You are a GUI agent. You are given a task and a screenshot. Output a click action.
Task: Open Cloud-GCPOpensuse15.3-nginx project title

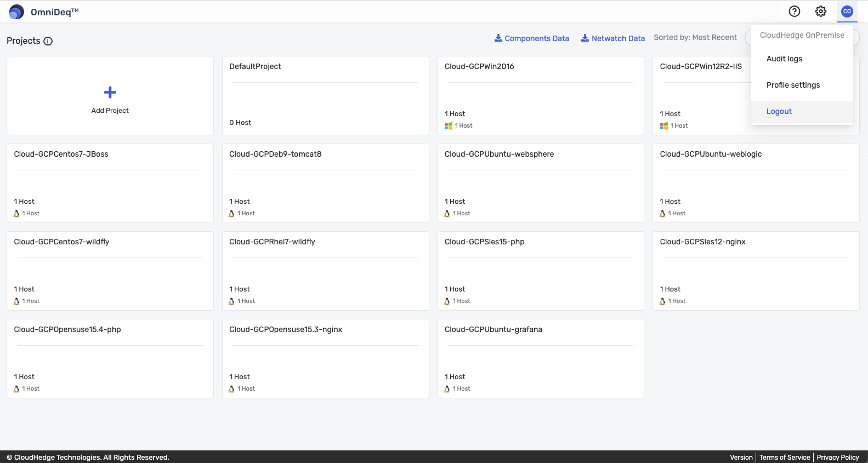[x=286, y=329]
